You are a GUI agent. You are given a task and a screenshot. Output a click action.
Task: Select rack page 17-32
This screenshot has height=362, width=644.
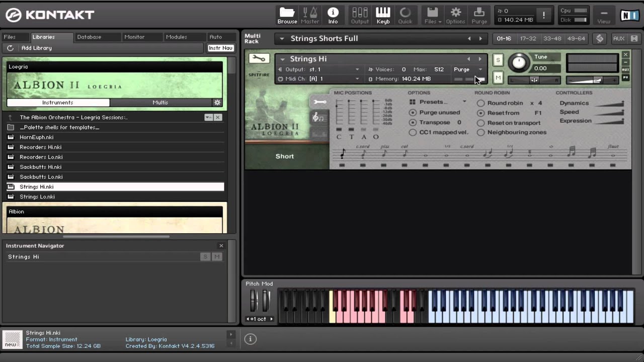(x=528, y=39)
